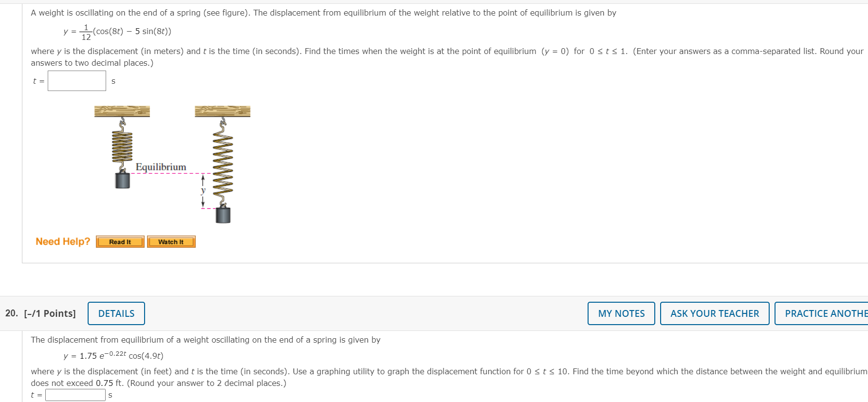Screen dimensions: 868x402
Task: Click the s unit label after the answer box
Action: click(x=112, y=81)
